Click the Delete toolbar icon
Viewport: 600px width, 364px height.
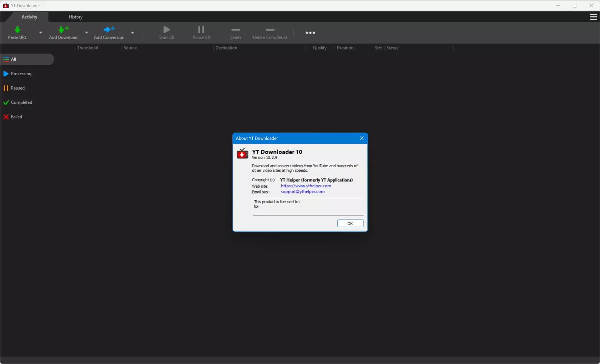235,30
